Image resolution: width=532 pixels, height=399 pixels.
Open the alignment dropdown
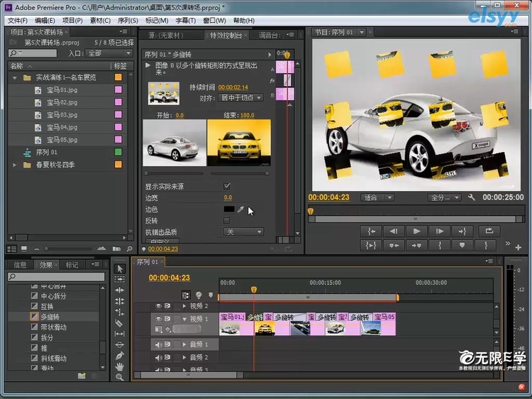(240, 98)
